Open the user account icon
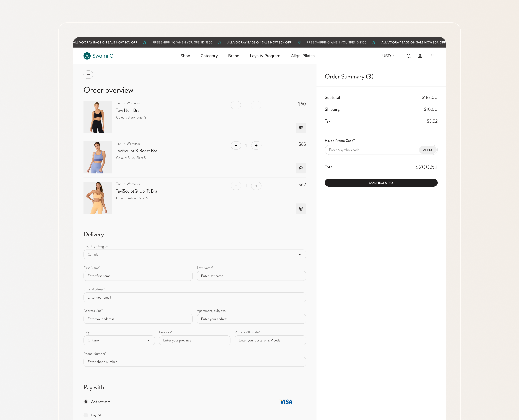 click(420, 56)
